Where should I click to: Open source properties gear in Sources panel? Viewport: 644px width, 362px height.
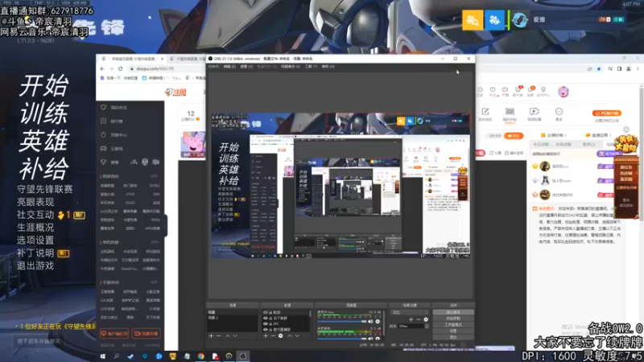pyautogui.click(x=280, y=335)
